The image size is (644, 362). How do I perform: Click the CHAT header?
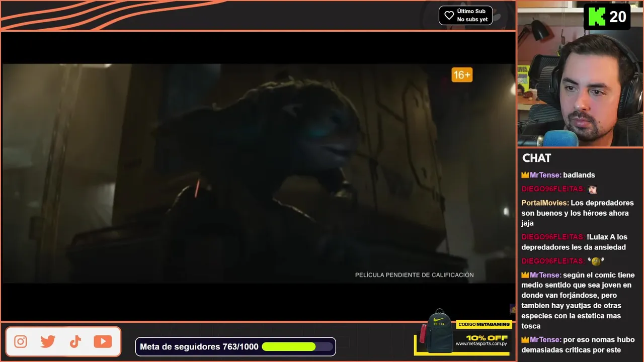(536, 158)
